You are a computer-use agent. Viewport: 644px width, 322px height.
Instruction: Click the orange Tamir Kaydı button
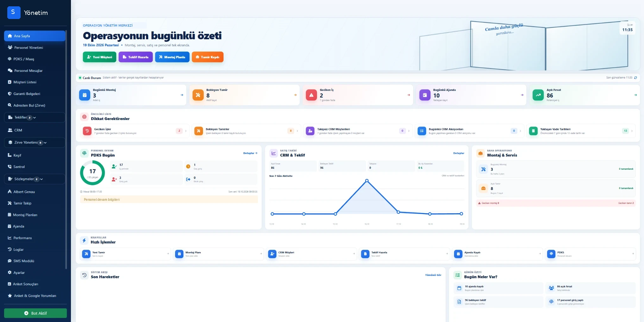[x=207, y=57]
